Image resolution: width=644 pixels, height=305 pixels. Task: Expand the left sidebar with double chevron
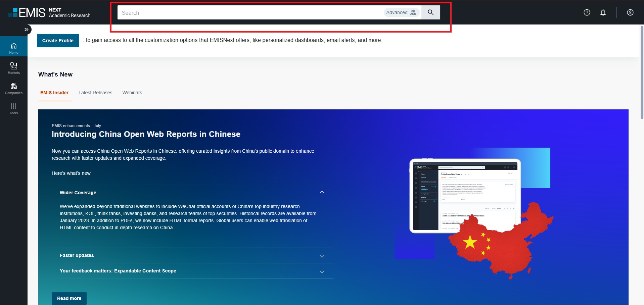coord(27,30)
